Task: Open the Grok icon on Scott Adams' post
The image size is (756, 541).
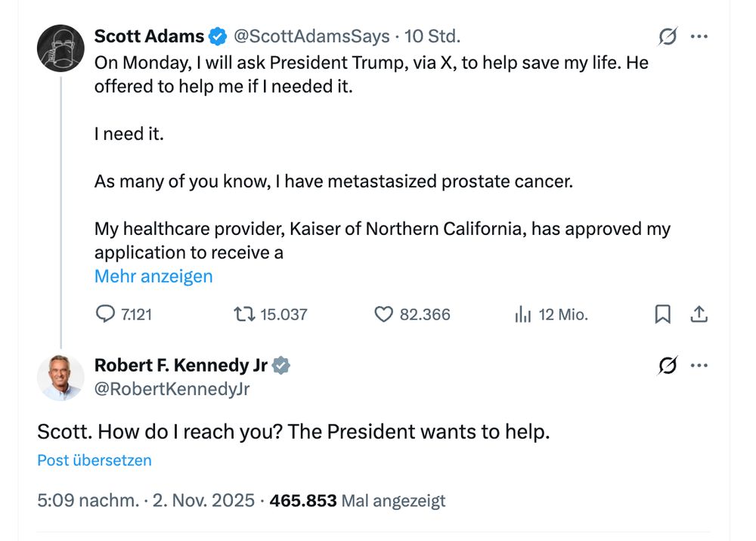Action: (668, 36)
